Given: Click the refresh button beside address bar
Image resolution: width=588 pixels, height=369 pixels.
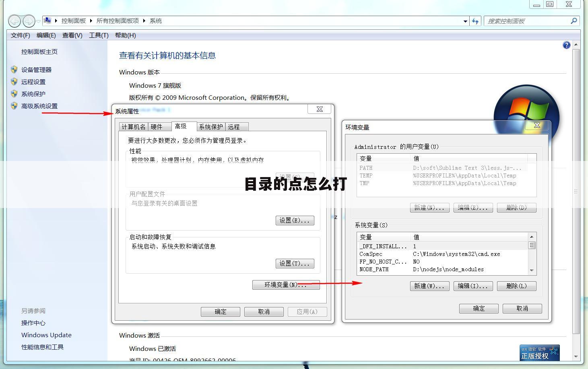Looking at the screenshot, I should point(475,21).
